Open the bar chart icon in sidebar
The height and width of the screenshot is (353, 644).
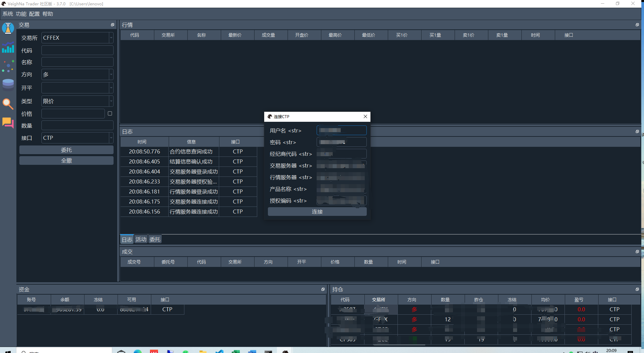pyautogui.click(x=8, y=47)
